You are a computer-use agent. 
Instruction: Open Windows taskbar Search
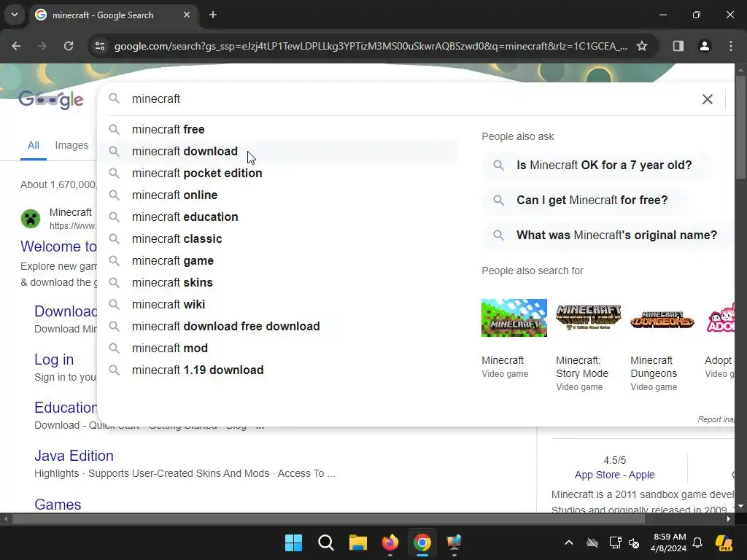pos(326,542)
